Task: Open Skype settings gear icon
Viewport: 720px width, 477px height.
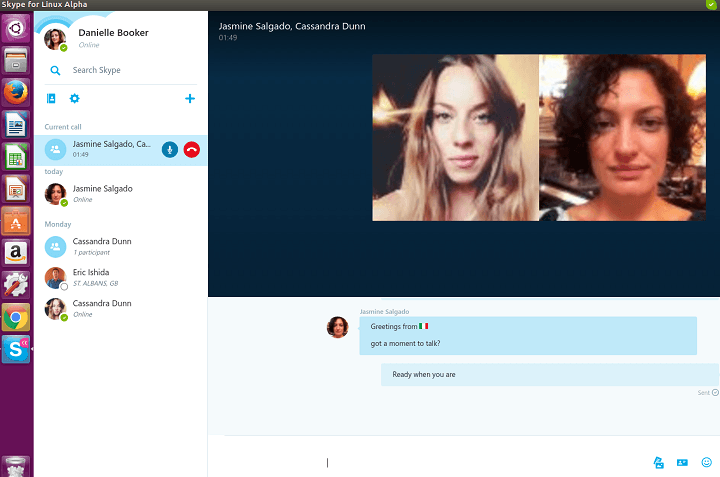Action: click(x=74, y=98)
